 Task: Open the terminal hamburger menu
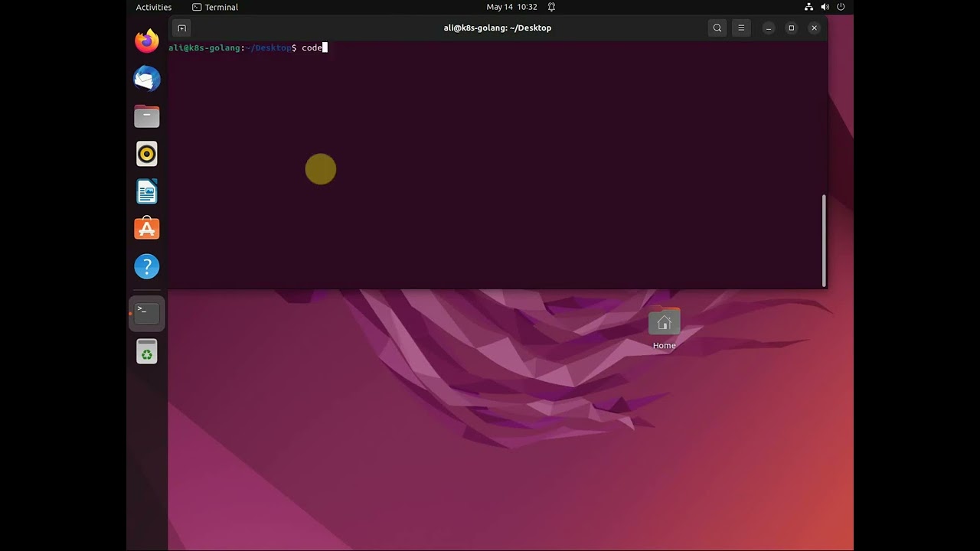coord(741,28)
